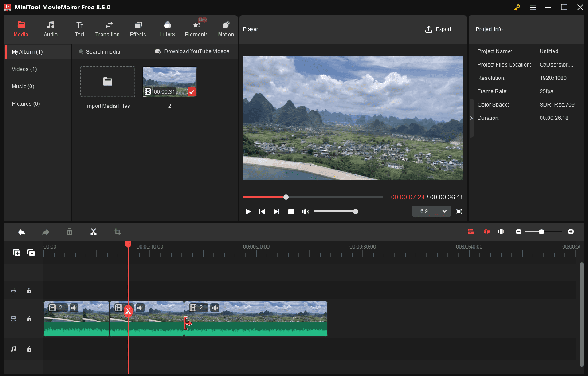Stop playback in the Player
The width and height of the screenshot is (588, 376).
tap(291, 211)
